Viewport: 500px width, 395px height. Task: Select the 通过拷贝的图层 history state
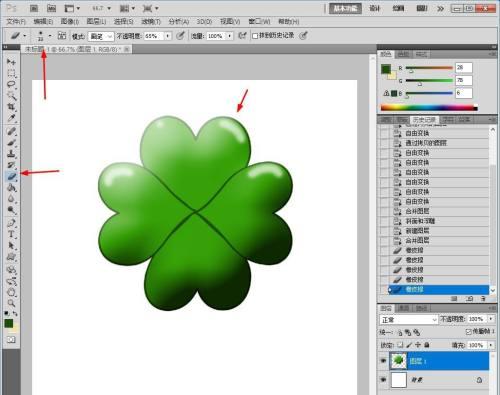coord(434,143)
